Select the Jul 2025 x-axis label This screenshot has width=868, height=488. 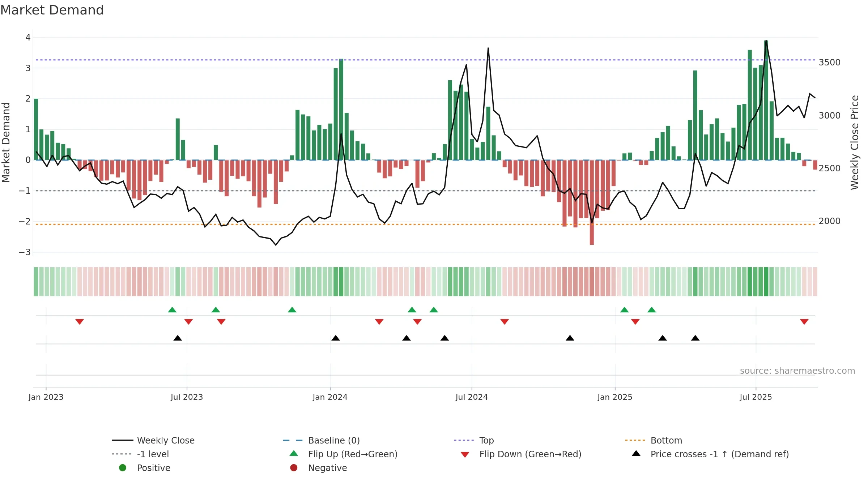click(x=756, y=397)
